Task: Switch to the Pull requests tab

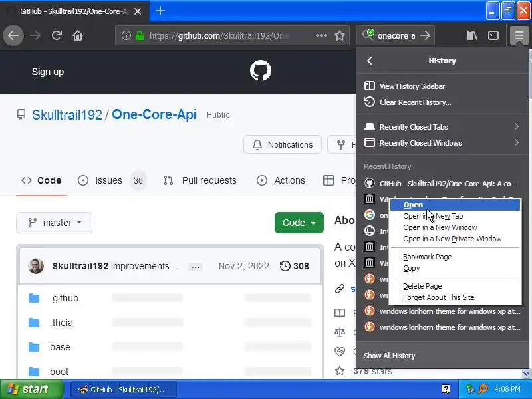Action: [200, 180]
